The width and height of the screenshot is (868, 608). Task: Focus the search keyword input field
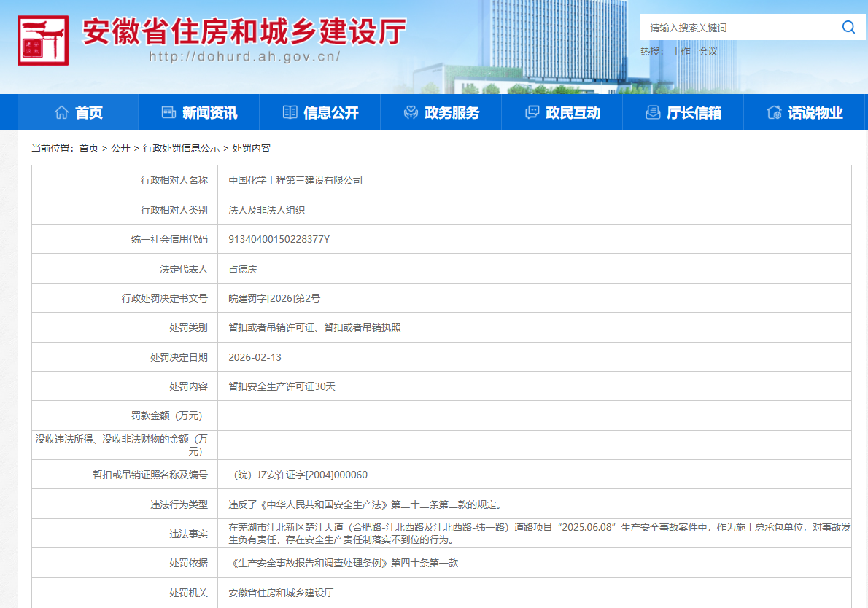737,28
